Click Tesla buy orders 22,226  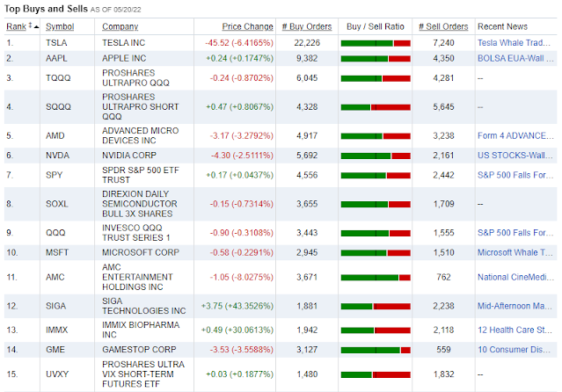click(307, 43)
